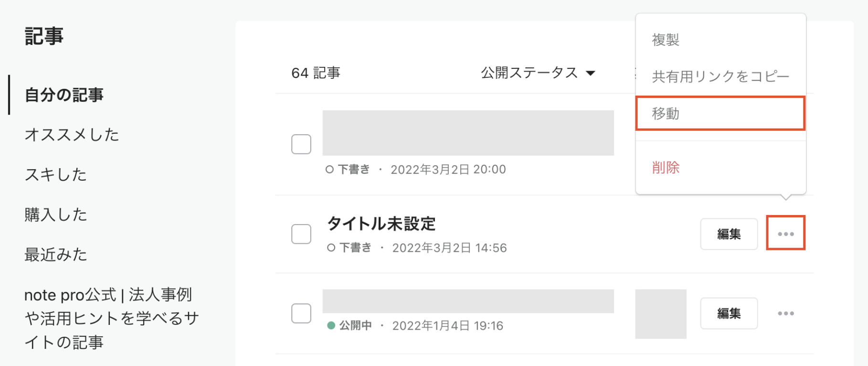Tick the checkbox for the 公開中 article
This screenshot has width=868, height=366.
[x=301, y=313]
